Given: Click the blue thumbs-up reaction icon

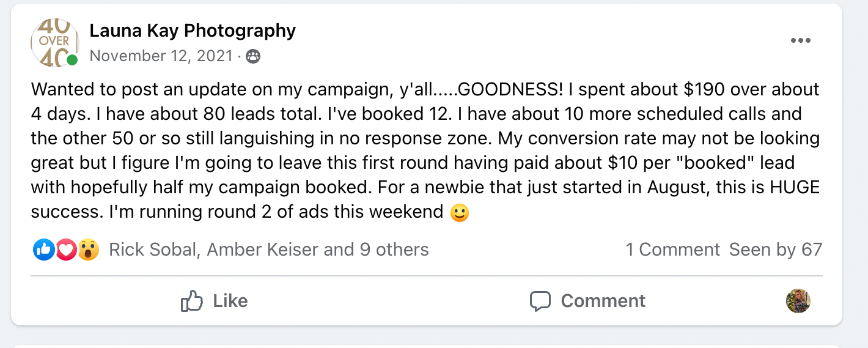Looking at the screenshot, I should click(43, 250).
